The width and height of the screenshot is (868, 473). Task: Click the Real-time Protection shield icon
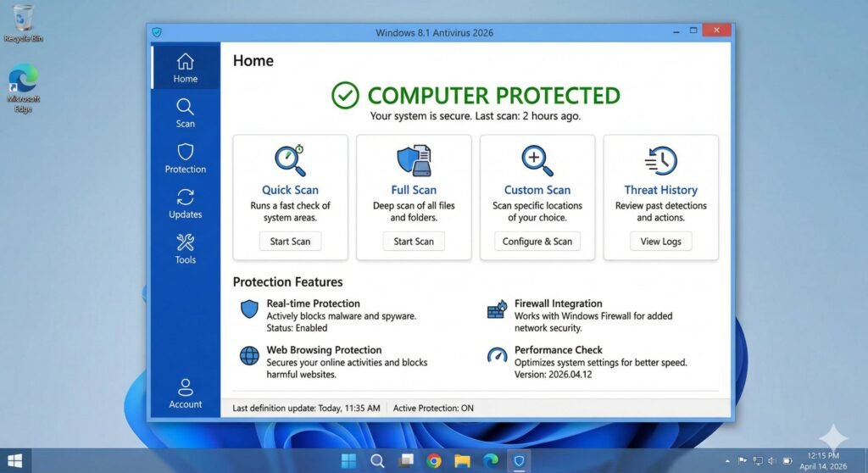(x=249, y=309)
